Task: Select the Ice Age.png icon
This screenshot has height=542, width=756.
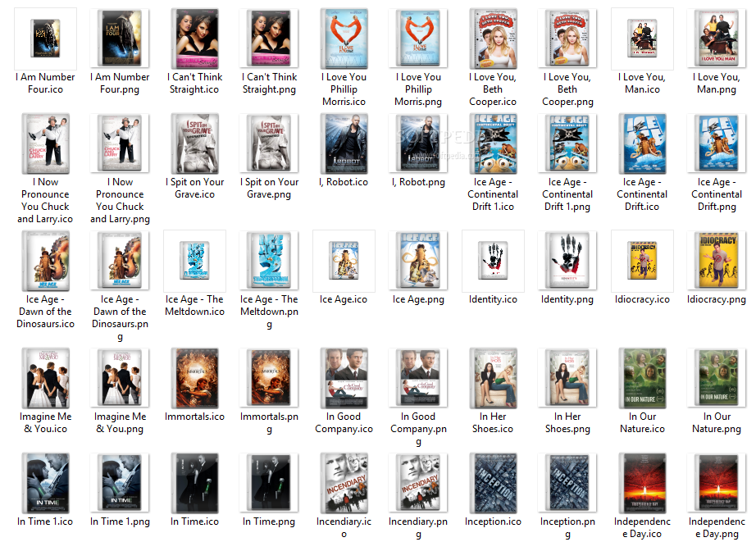Action: click(418, 261)
